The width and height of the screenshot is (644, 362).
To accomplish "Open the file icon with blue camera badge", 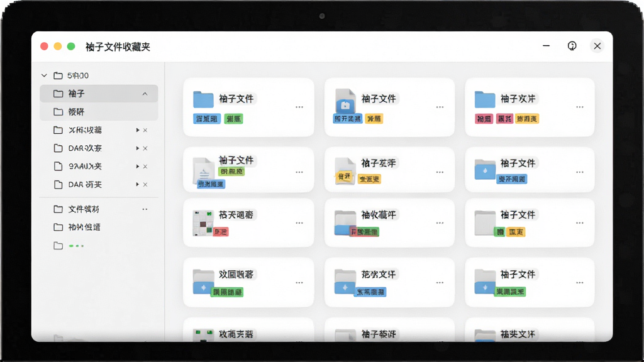I will [x=345, y=101].
